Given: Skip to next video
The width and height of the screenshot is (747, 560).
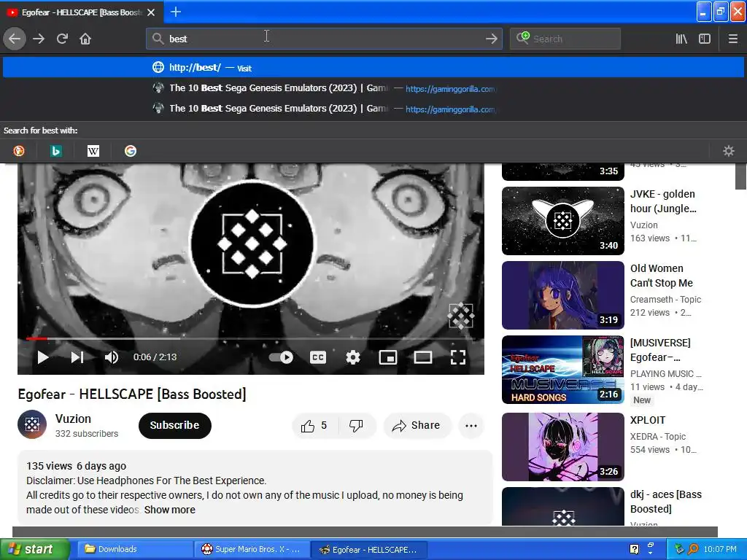Looking at the screenshot, I should (77, 357).
